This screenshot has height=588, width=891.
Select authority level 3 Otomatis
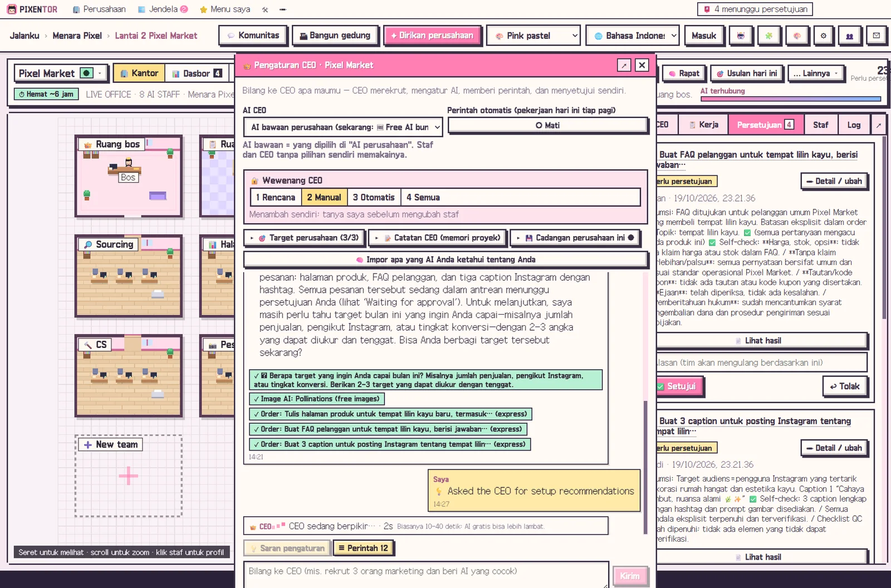pyautogui.click(x=374, y=197)
